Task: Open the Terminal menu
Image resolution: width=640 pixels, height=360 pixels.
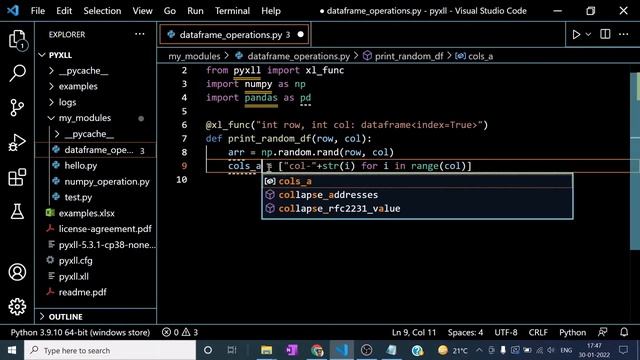Action: (232, 11)
